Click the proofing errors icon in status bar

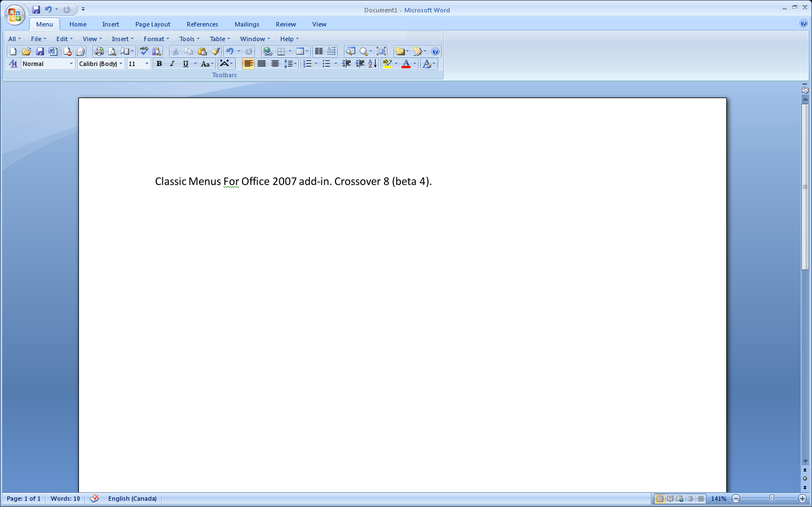95,499
